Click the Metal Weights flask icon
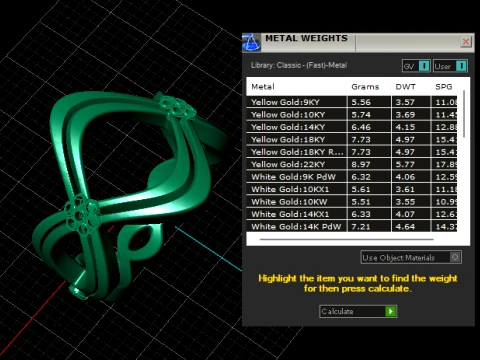Viewport: 480px width, 360px height. click(251, 42)
